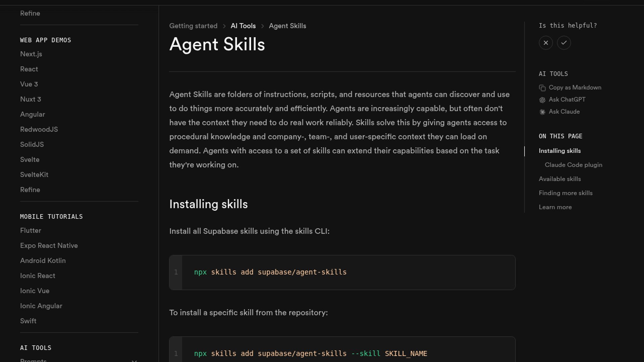Viewport: 644px width, 362px height.
Task: Click the 'helpful' checkmark feedback button
Action: click(564, 43)
